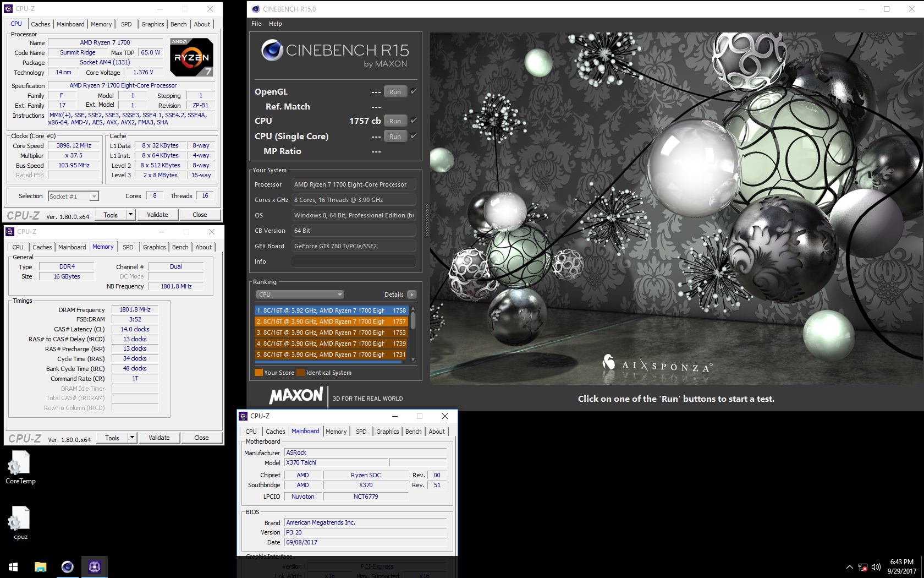Run the CPU Single Core benchmark
The height and width of the screenshot is (578, 924).
[395, 137]
